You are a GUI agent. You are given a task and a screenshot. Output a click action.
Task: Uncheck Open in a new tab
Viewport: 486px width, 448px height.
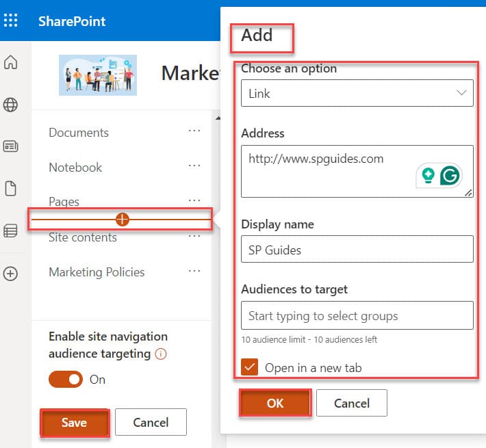point(250,367)
